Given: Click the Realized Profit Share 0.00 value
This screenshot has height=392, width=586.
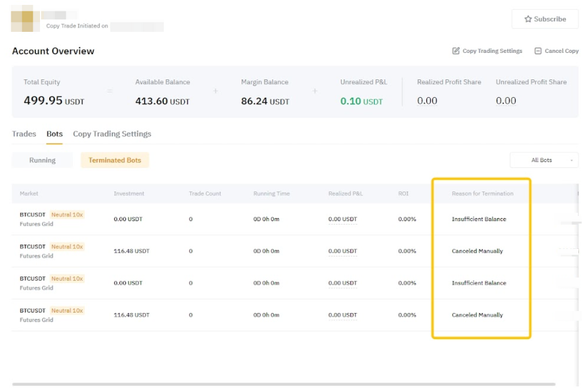Looking at the screenshot, I should (x=427, y=101).
